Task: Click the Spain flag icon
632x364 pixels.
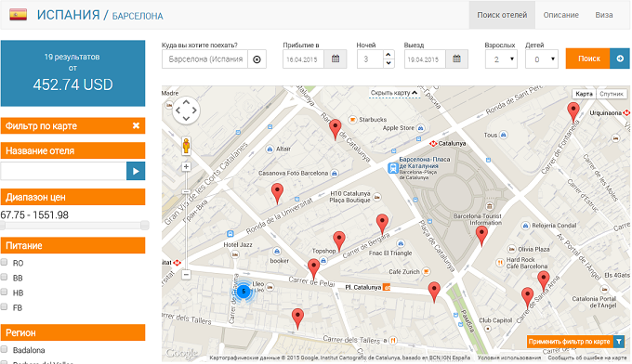Action: click(x=19, y=15)
